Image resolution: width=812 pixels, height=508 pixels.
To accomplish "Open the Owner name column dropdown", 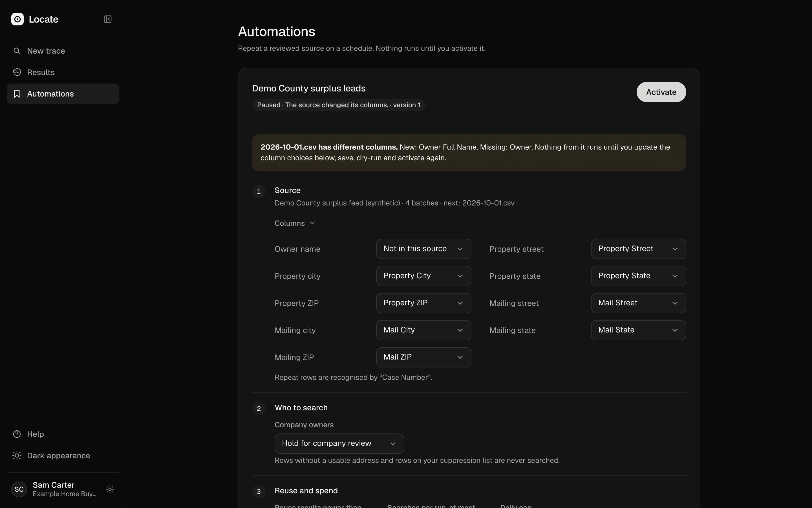I will pos(423,249).
